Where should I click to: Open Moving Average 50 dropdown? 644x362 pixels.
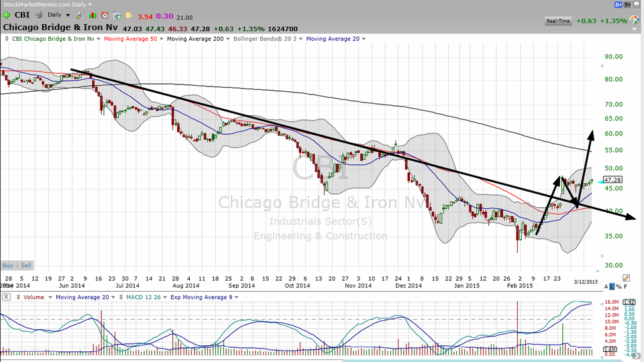[162, 39]
